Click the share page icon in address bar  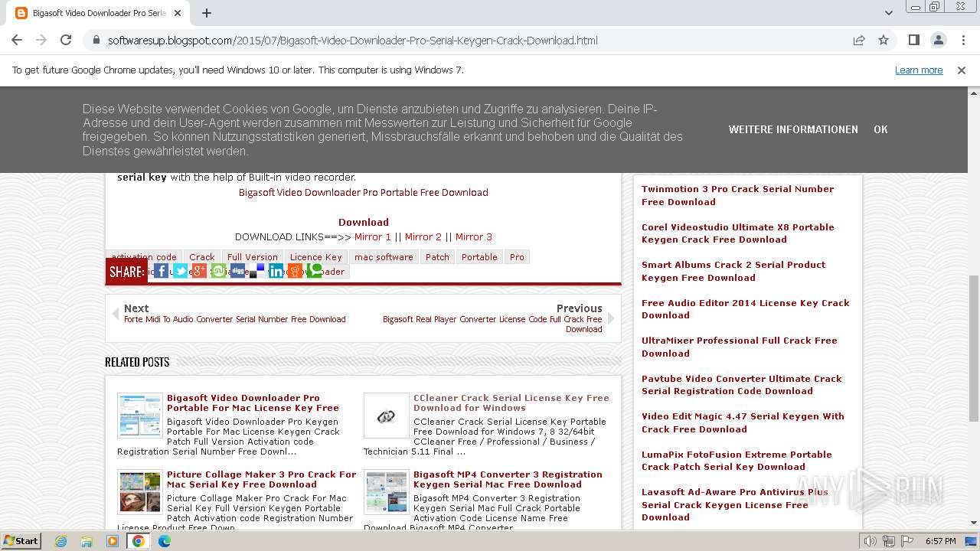859,40
